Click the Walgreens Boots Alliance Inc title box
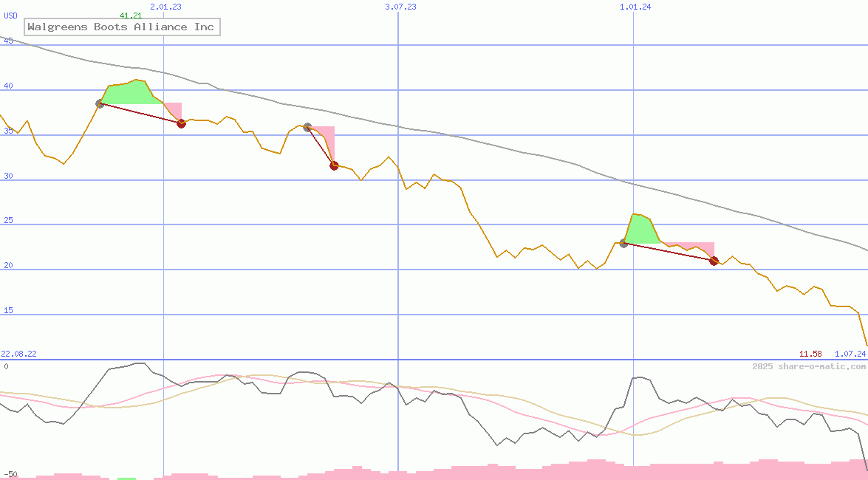 pos(123,27)
